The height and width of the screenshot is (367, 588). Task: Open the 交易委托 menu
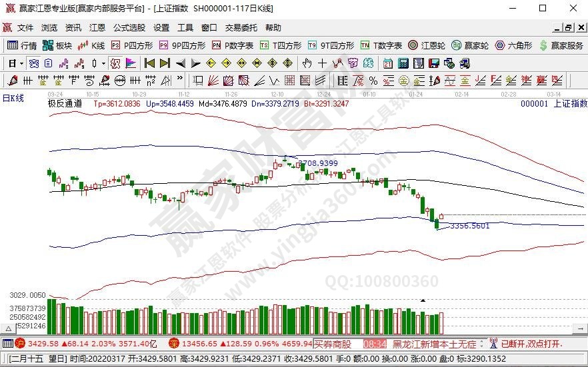click(241, 28)
